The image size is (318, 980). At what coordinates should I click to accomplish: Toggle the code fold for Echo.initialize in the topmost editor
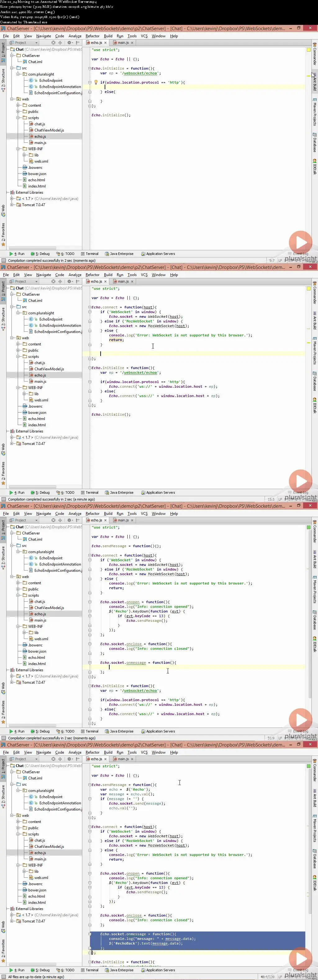click(90, 68)
